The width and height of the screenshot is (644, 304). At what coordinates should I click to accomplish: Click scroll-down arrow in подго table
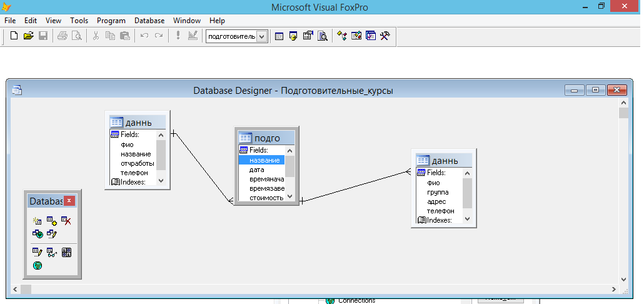[289, 196]
